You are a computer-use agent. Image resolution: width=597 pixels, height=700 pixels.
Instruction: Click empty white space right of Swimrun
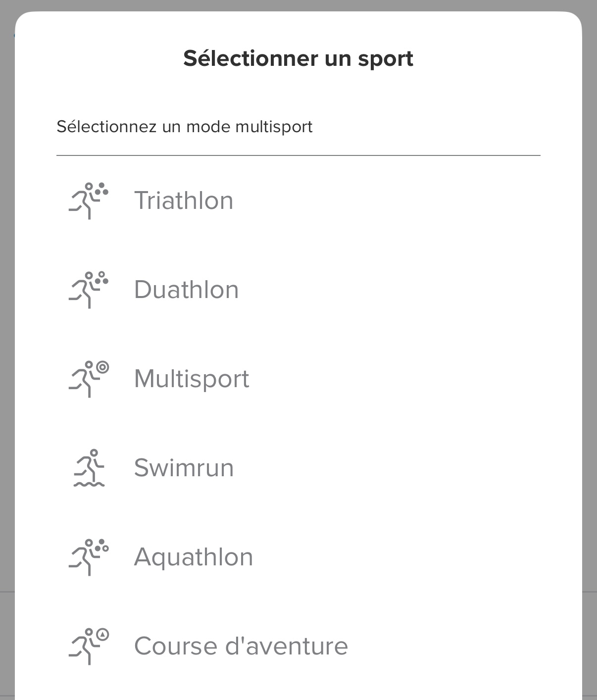396,468
